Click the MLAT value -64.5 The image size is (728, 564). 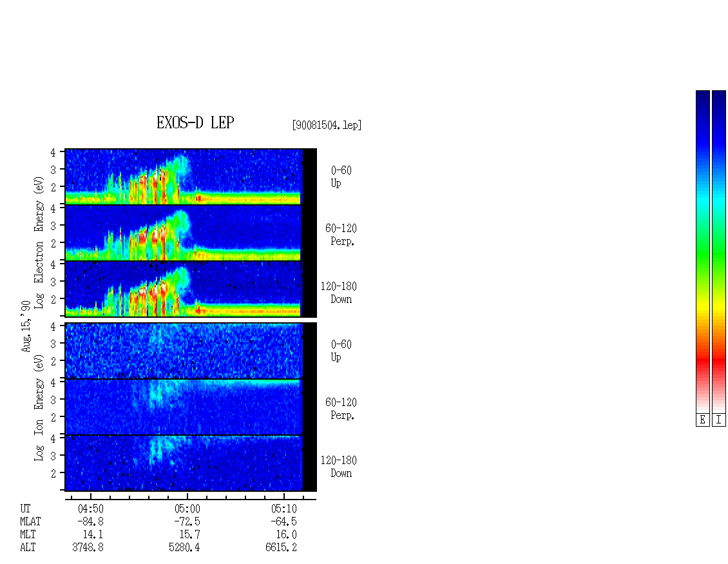(283, 521)
